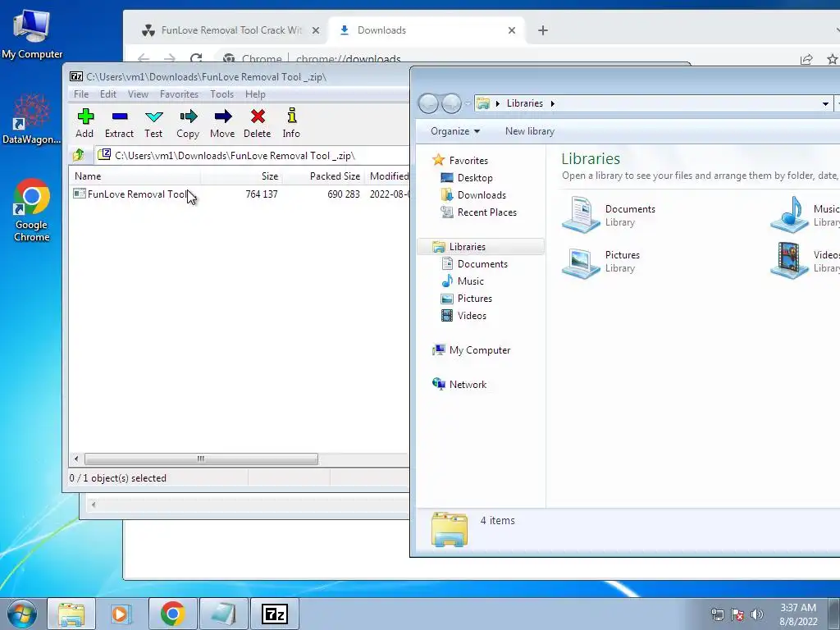Open the fourth taskbar notepad-like app
The image size is (840, 630).
(x=223, y=614)
